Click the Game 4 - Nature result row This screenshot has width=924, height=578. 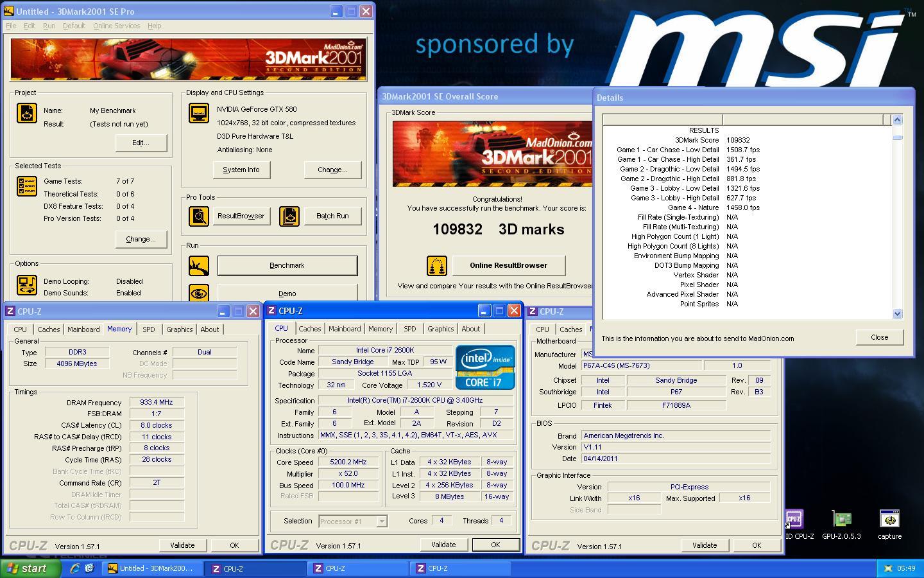(x=746, y=207)
